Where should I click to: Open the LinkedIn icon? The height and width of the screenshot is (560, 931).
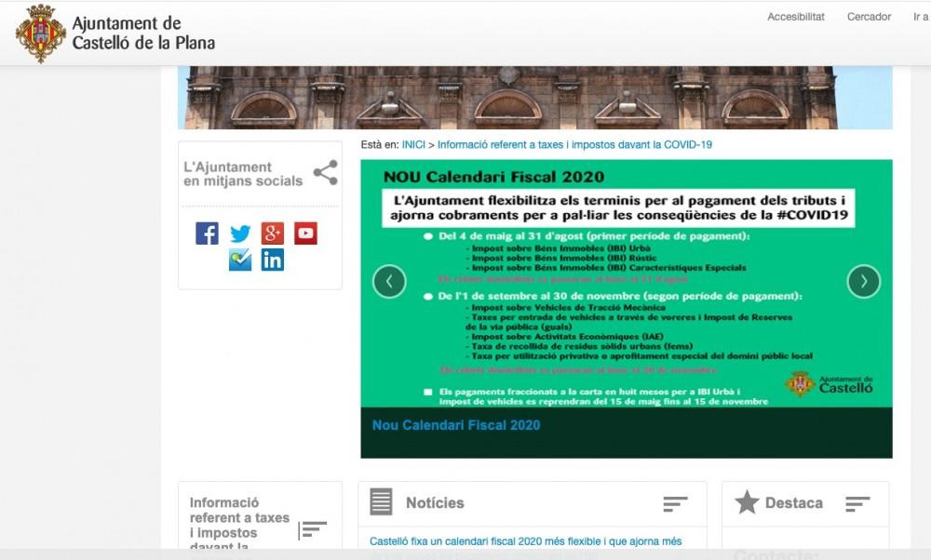coord(273,260)
